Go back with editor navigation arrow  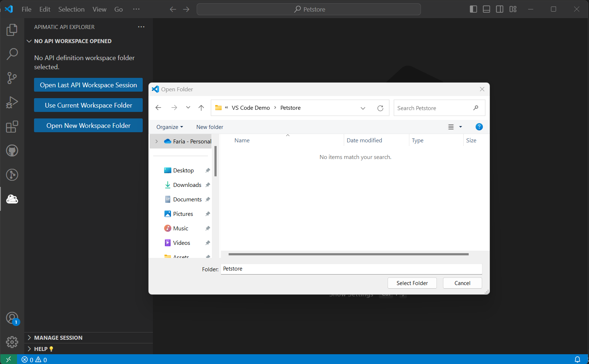(x=173, y=9)
